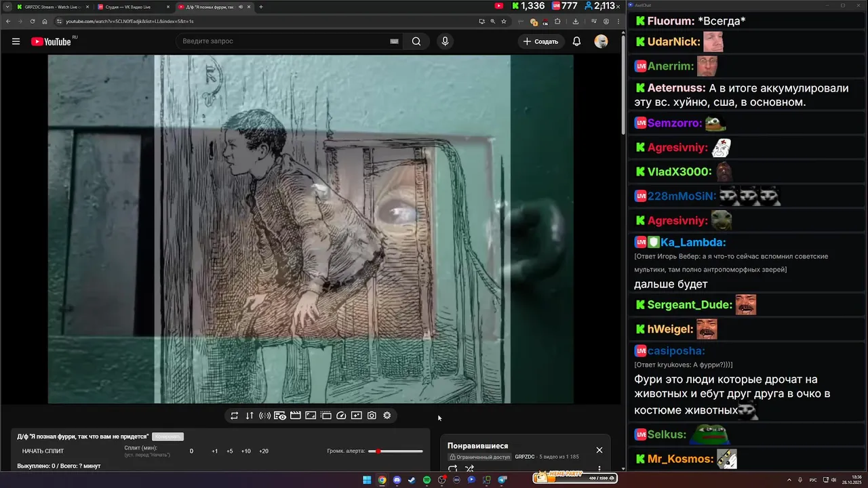This screenshot has width=868, height=488.
Task: Click username 'casiposha' in chat
Action: pyautogui.click(x=676, y=350)
